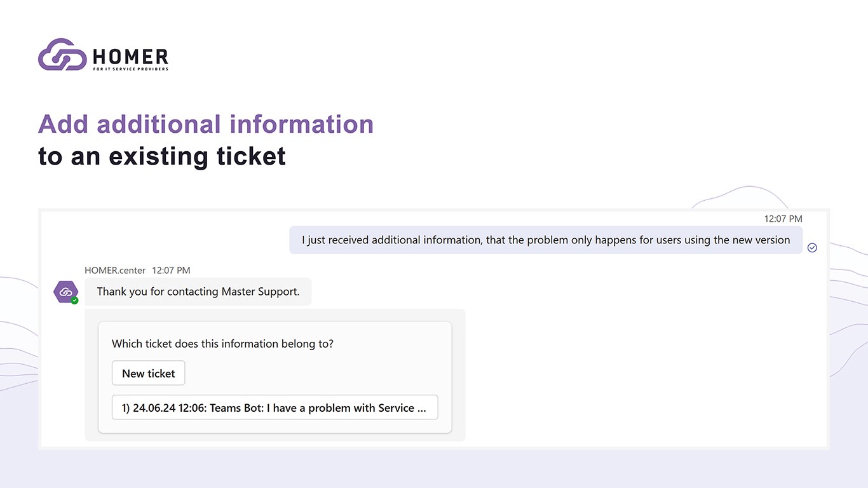
Task: Click the 'to an existing ticket' heading
Action: (x=162, y=156)
